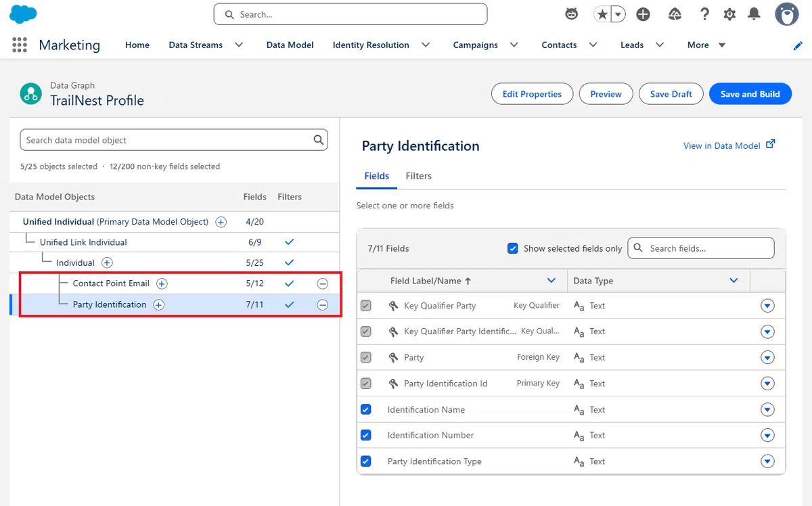Uncheck Show selected fields only
This screenshot has width=812, height=506.
[513, 248]
